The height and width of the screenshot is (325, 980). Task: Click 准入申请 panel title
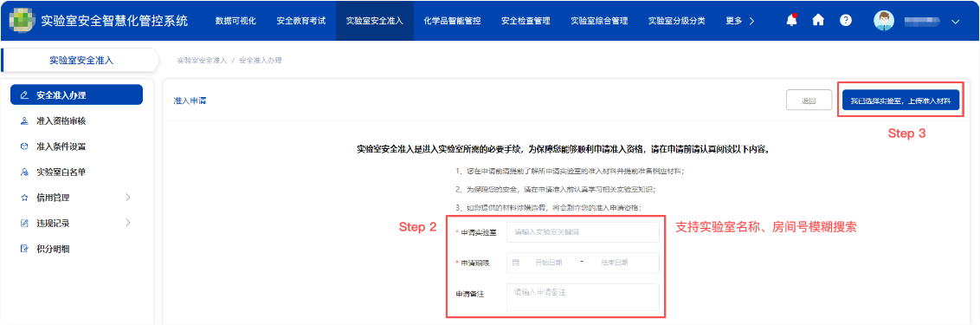pyautogui.click(x=190, y=101)
